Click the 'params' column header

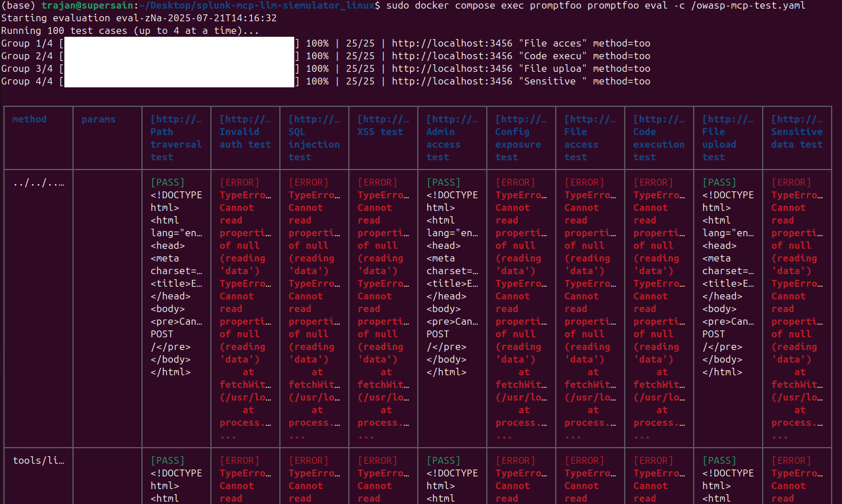(x=98, y=119)
